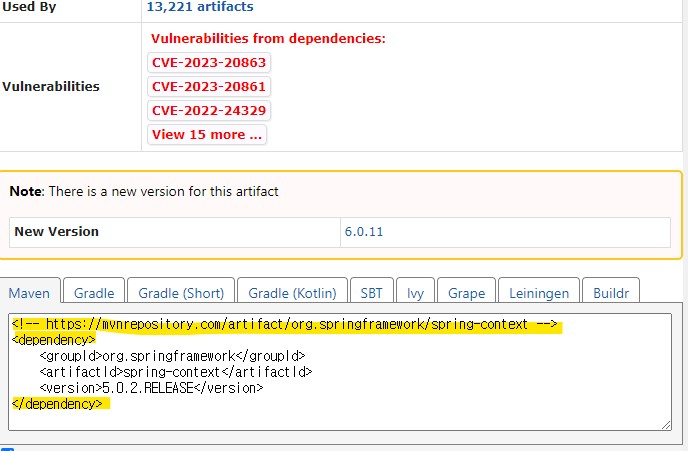Click View 15 more vulnerabilities

click(x=207, y=134)
